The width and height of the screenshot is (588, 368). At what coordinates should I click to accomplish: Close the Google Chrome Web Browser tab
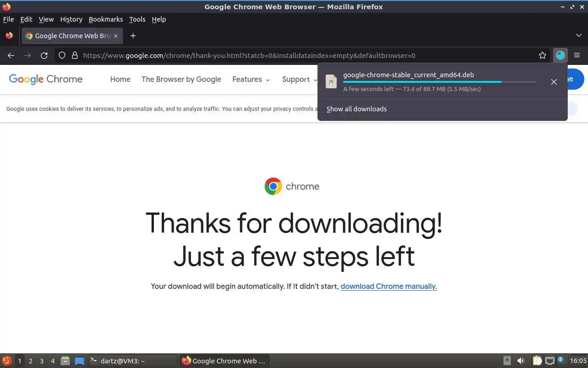point(116,36)
